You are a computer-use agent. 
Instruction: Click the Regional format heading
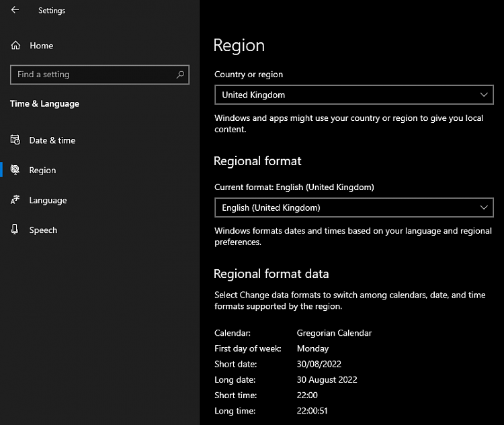click(257, 161)
